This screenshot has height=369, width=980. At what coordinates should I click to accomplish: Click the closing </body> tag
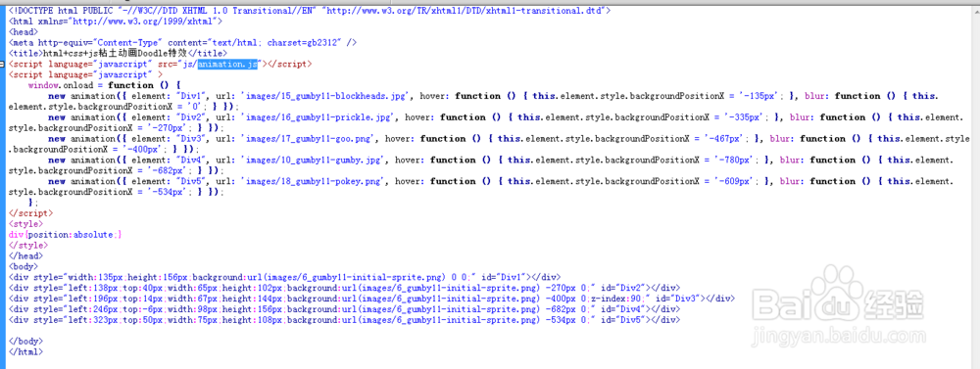pos(25,341)
